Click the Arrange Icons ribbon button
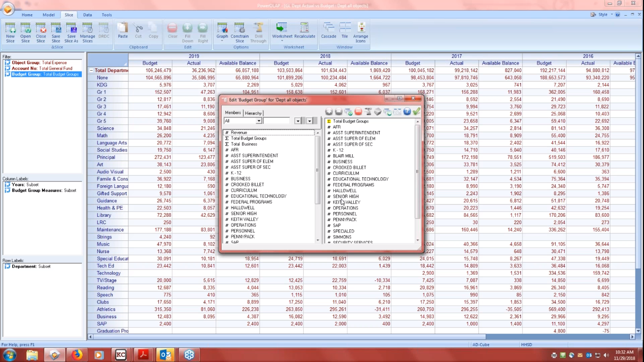This screenshot has width=644, height=362. (x=361, y=33)
